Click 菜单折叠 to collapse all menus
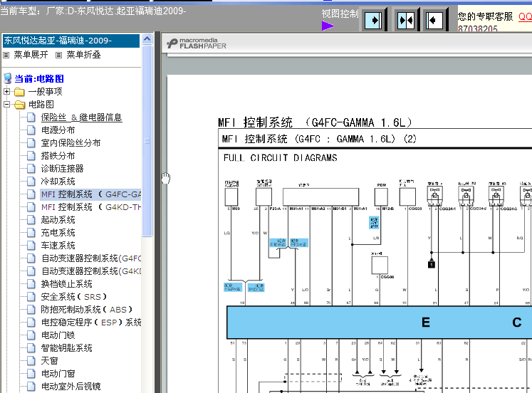This screenshot has width=532, height=393. point(83,55)
